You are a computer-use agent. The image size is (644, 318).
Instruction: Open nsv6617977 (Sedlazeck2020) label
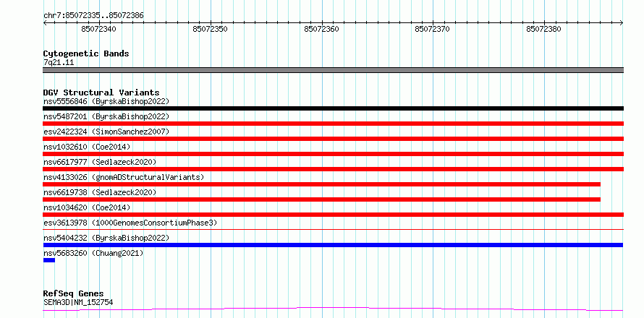[100, 162]
